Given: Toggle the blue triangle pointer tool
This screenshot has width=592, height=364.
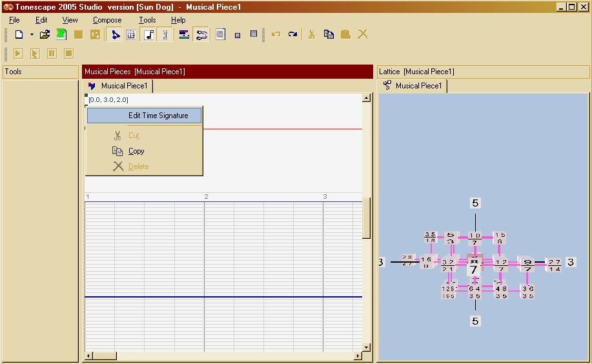Looking at the screenshot, I should [115, 35].
